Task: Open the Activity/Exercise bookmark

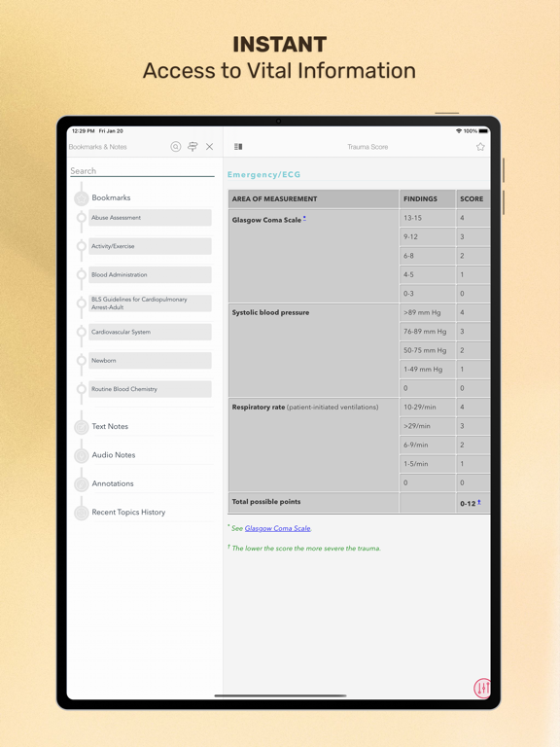Action: [150, 246]
